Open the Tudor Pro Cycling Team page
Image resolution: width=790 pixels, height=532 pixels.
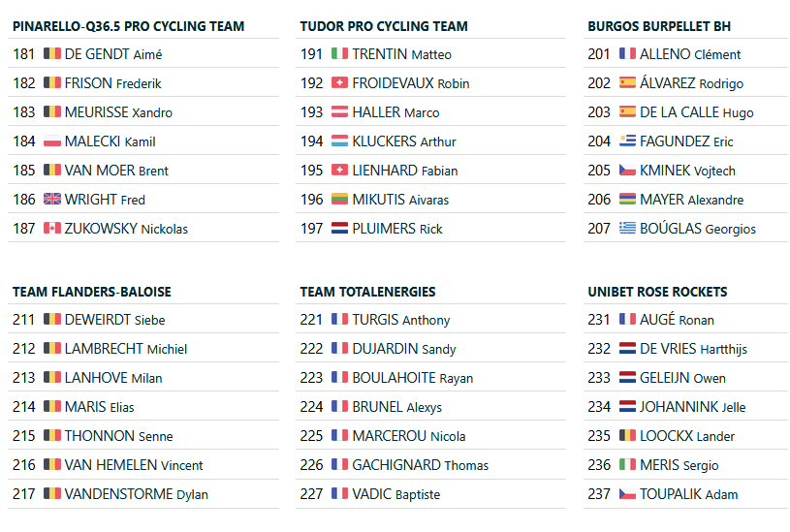(x=384, y=26)
